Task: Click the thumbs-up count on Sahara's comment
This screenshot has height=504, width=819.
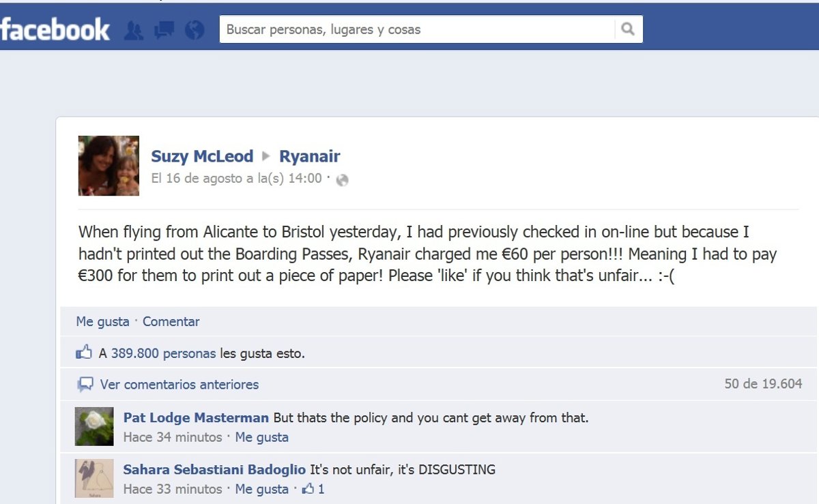Action: point(314,489)
